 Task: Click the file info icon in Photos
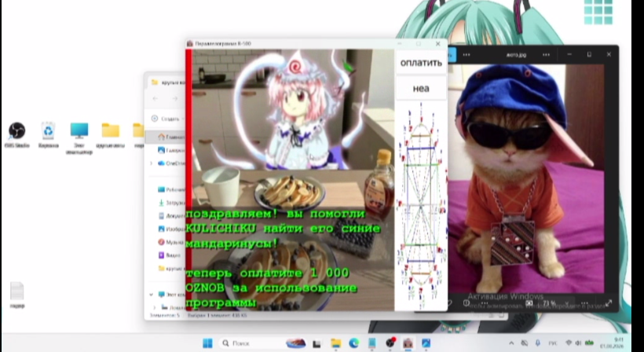tap(467, 303)
